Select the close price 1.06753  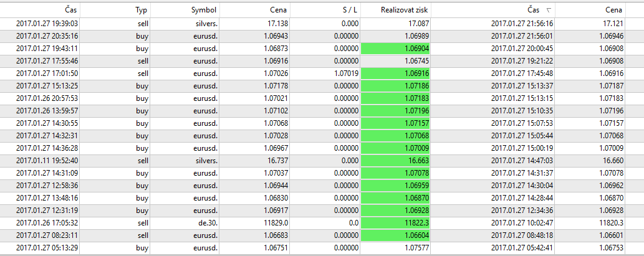(611, 248)
